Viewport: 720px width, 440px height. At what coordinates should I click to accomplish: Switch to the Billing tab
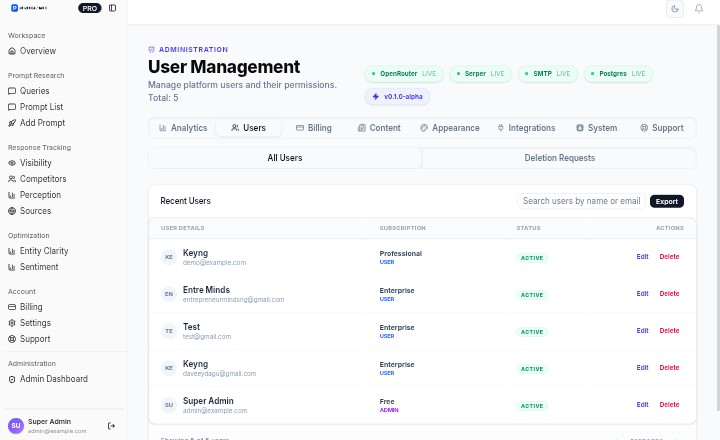[314, 128]
